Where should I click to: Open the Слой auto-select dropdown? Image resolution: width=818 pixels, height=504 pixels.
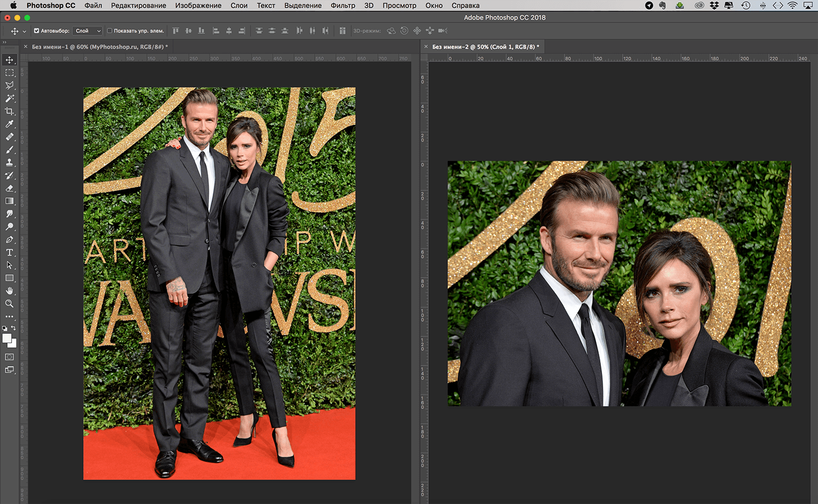(x=88, y=31)
